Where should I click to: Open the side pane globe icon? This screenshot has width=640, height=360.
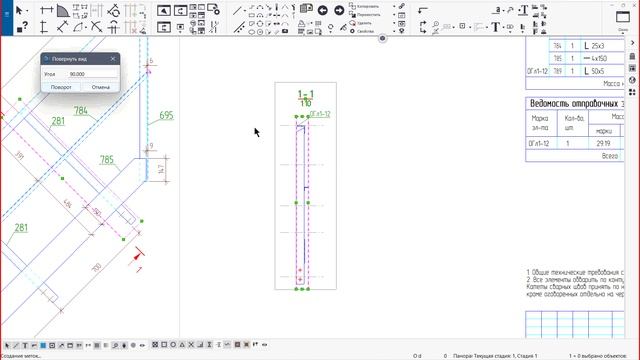click(632, 80)
